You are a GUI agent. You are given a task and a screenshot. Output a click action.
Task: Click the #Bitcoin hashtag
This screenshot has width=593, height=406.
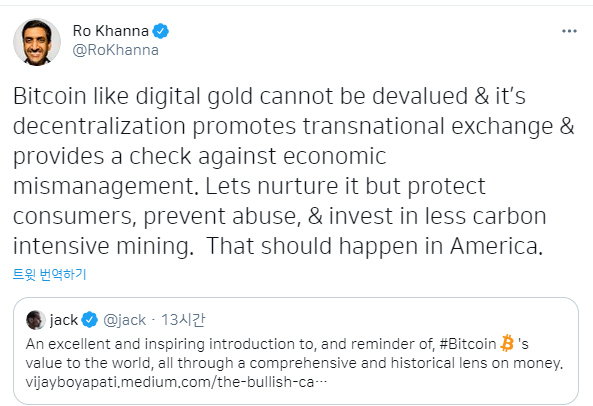[468, 344]
